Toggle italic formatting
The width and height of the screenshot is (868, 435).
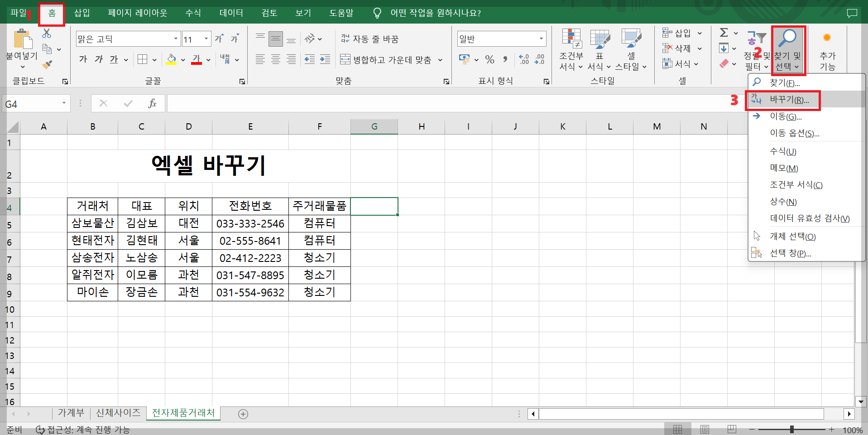[99, 59]
